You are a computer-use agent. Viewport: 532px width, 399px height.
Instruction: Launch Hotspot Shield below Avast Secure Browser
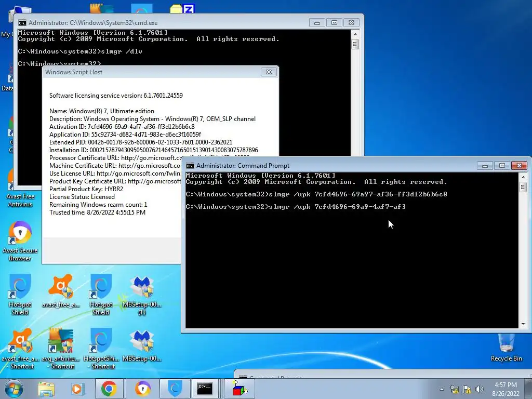click(20, 295)
